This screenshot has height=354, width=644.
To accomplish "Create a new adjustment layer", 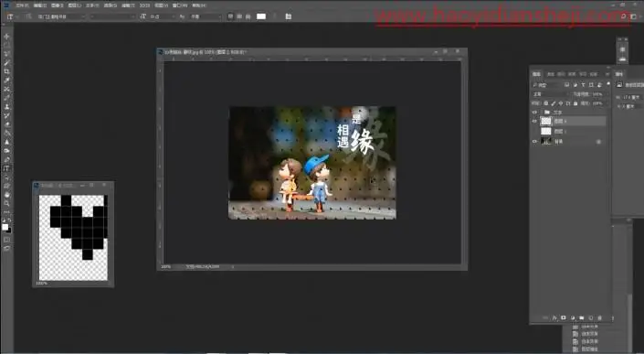I will click(573, 317).
